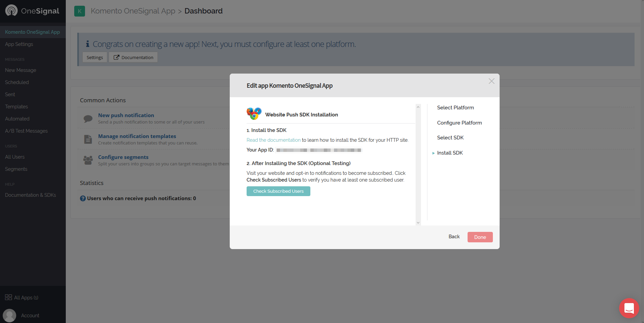Screen dimensions: 644x323
Task: Click the green K app badge
Action: (x=80, y=11)
